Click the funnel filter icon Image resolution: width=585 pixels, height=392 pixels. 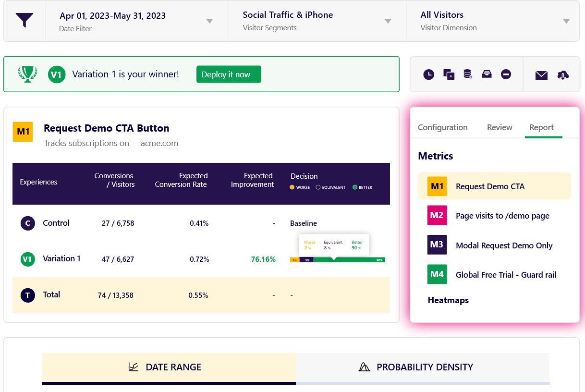[24, 21]
